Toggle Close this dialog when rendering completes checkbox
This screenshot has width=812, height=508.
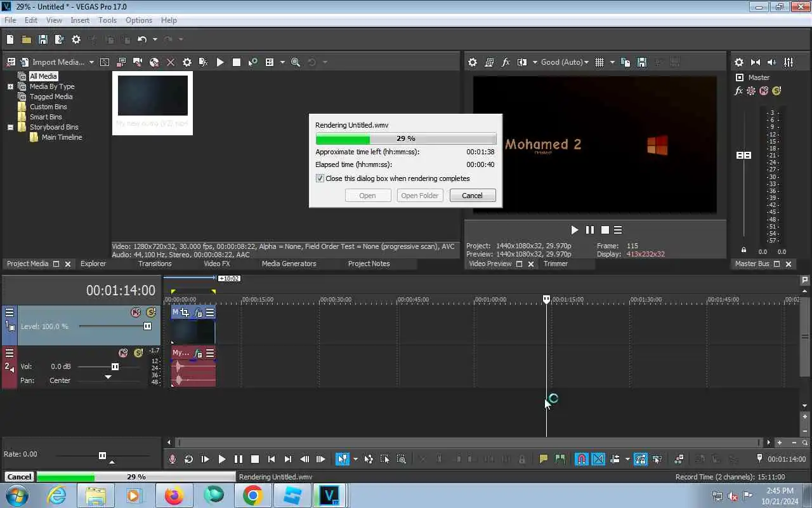coord(320,178)
